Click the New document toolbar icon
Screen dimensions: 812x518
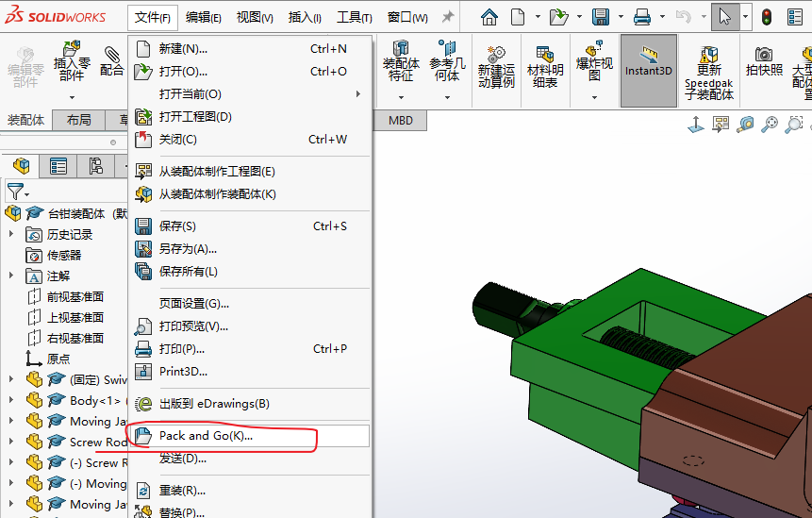click(518, 17)
